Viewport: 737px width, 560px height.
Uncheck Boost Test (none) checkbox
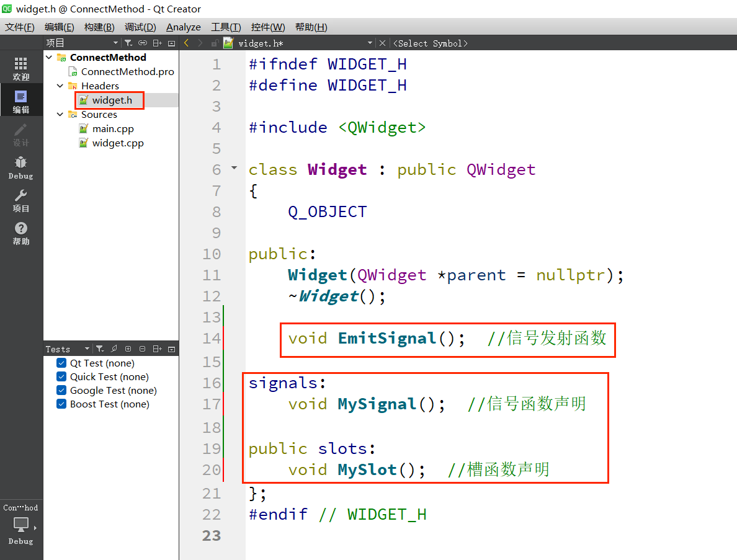61,404
